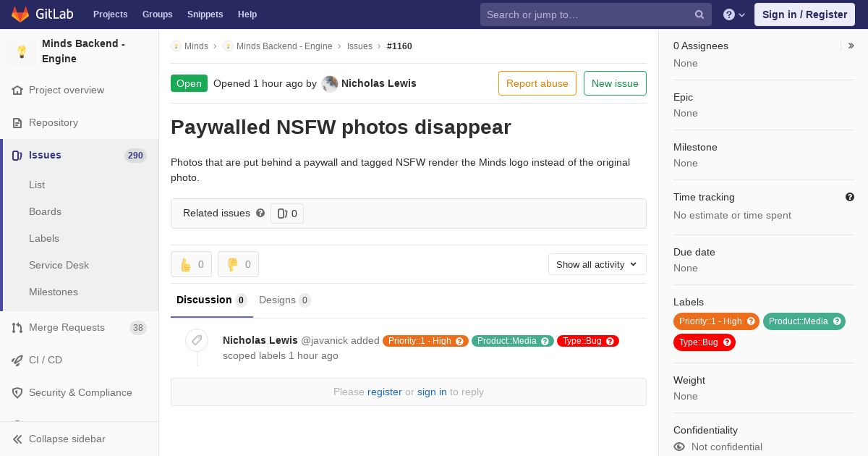Viewport: 868px width, 456px height.
Task: Click help icon on sidebar Type::Bug label
Action: (x=727, y=342)
